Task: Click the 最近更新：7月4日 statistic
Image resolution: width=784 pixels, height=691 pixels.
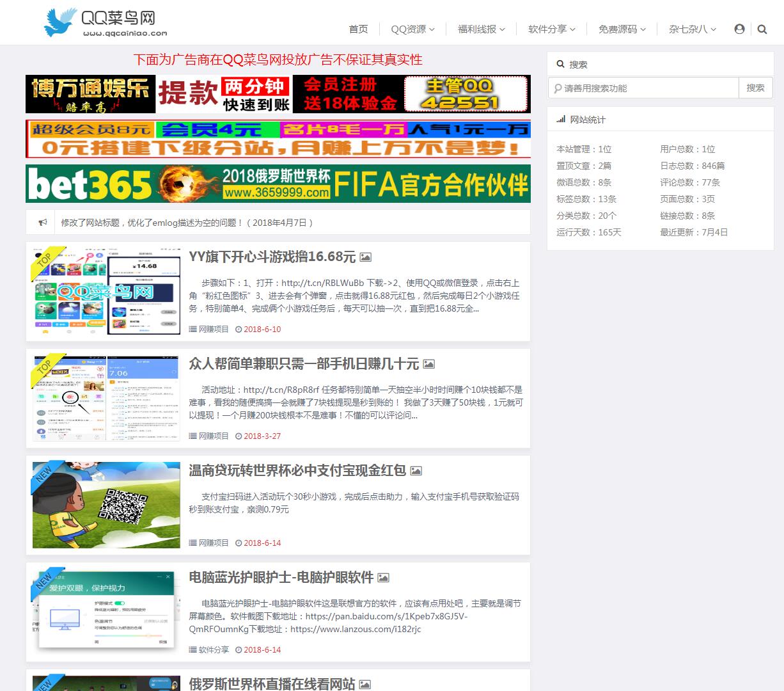Action: click(694, 232)
